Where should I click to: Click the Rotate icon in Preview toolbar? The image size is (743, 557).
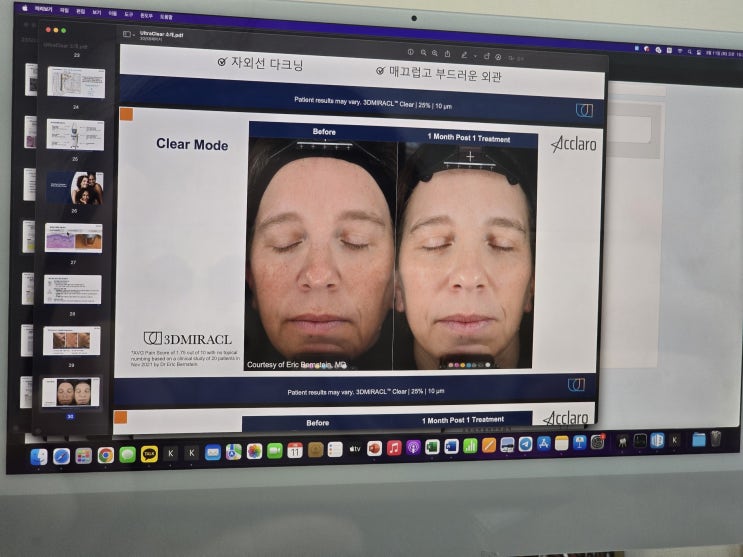[486, 56]
